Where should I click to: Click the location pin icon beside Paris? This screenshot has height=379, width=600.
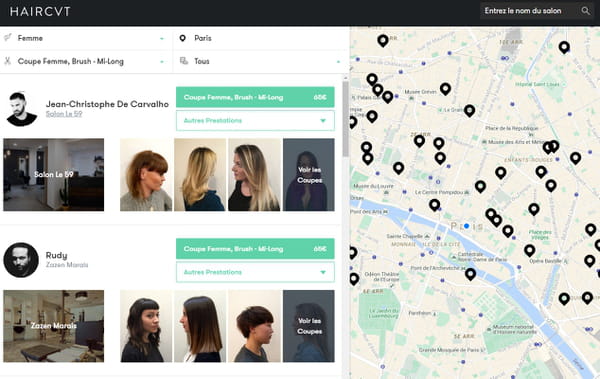coord(183,38)
